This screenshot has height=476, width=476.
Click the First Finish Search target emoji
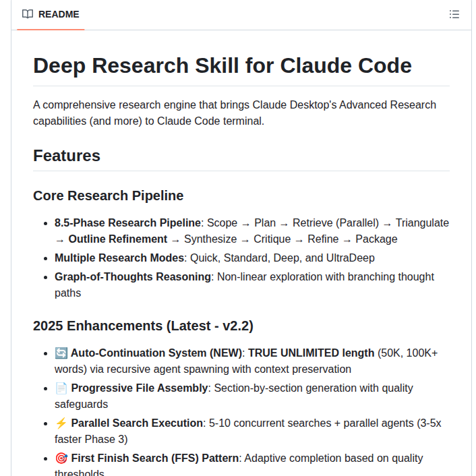[61, 458]
